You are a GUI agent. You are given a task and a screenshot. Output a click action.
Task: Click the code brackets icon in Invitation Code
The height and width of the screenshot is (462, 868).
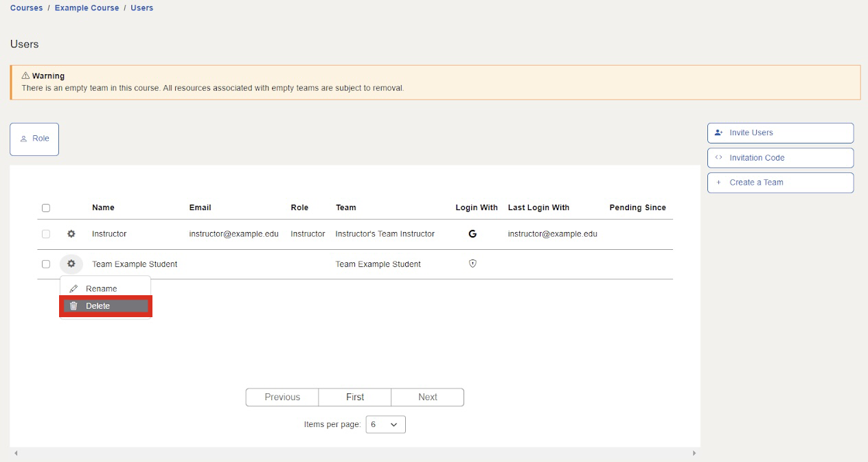(x=719, y=157)
